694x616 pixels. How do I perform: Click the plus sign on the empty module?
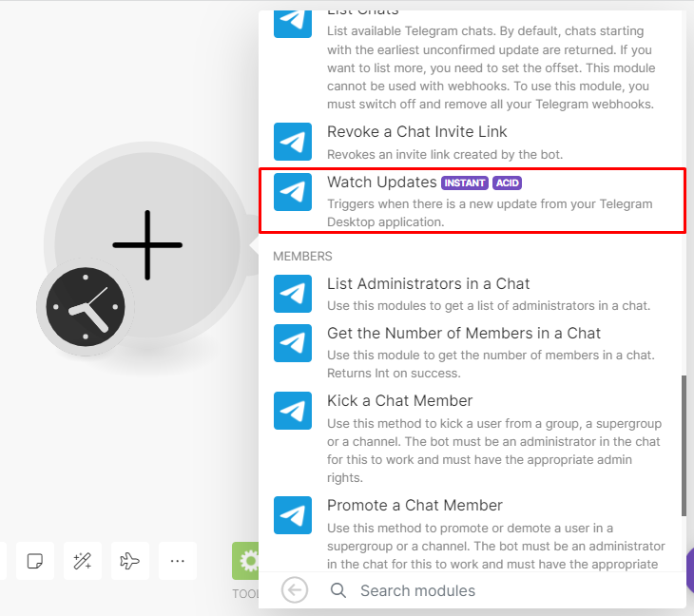pos(147,244)
